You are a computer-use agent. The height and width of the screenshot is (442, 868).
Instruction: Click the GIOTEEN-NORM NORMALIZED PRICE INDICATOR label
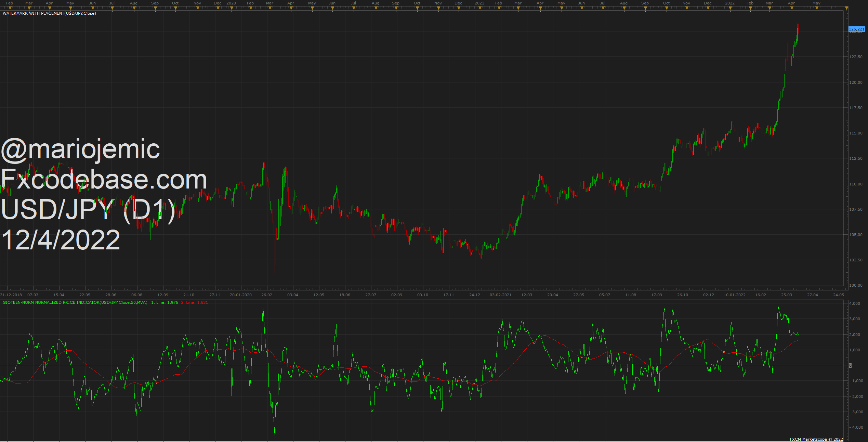pos(75,302)
